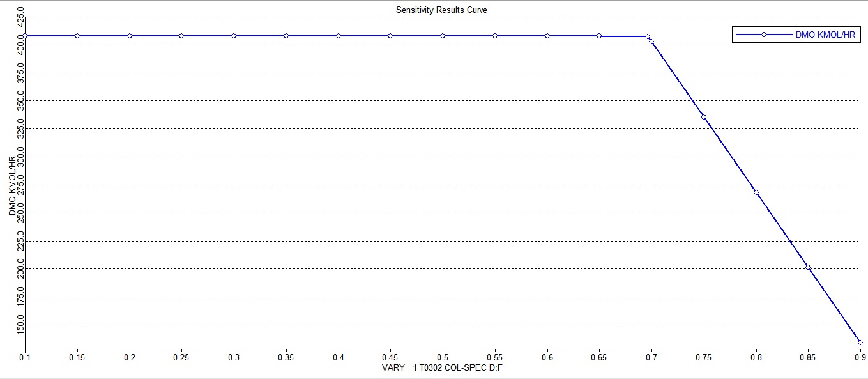The height and width of the screenshot is (379, 868).
Task: Click the y-axis tick label 200.0
Action: click(21, 269)
